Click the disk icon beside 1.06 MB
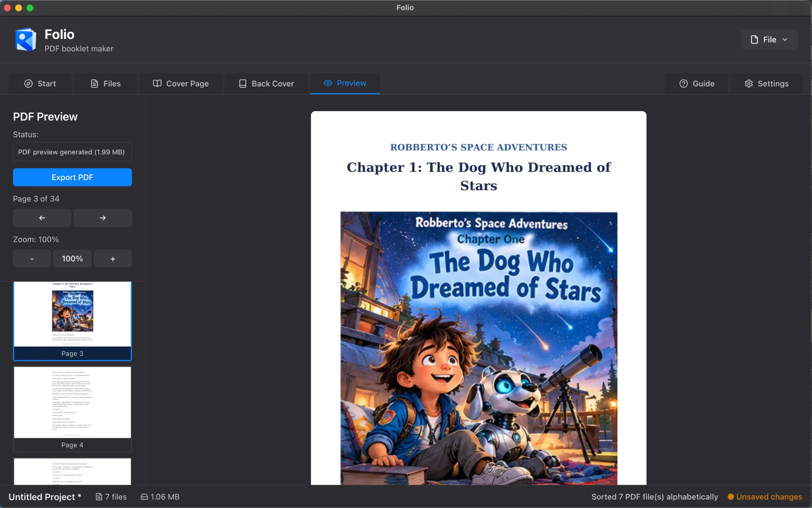This screenshot has height=508, width=812. point(144,497)
